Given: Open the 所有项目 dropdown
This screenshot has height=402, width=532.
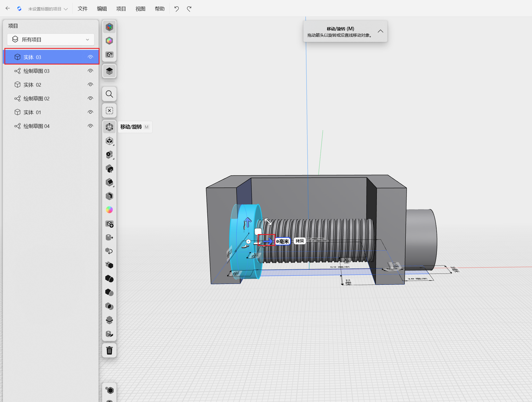Looking at the screenshot, I should tap(51, 40).
